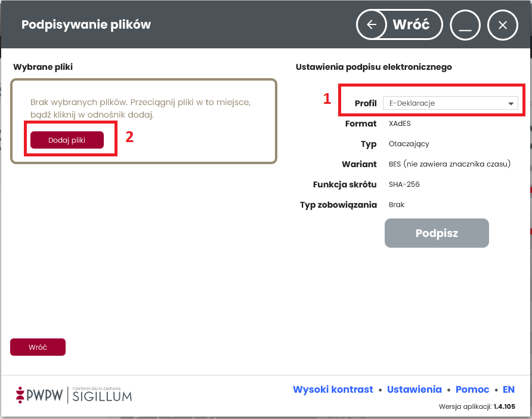Expand the Profil dropdown arrow

pyautogui.click(x=511, y=104)
